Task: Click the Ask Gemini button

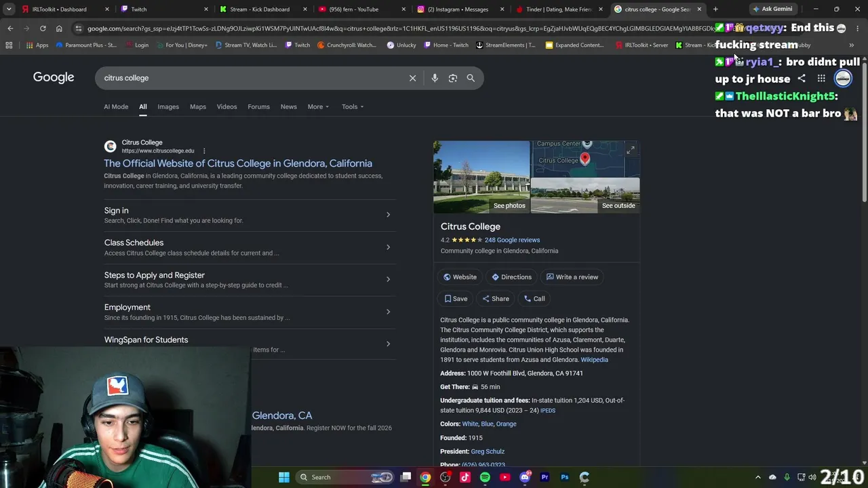Action: point(772,9)
